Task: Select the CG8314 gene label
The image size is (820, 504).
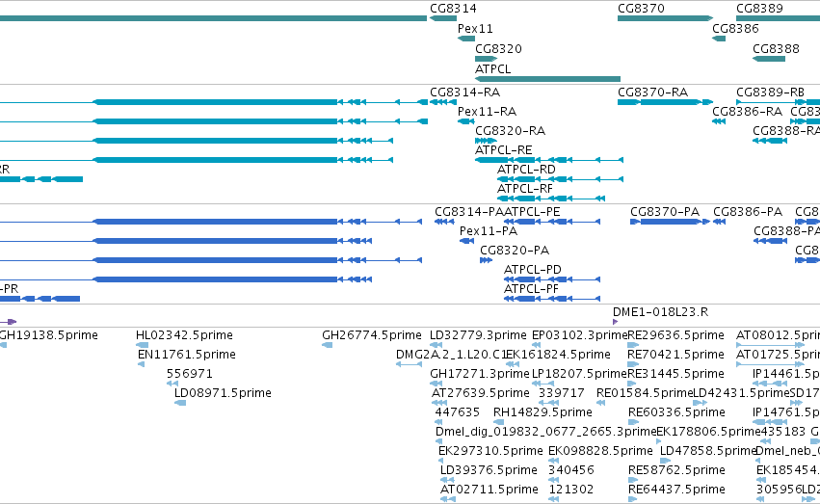Action: point(453,9)
